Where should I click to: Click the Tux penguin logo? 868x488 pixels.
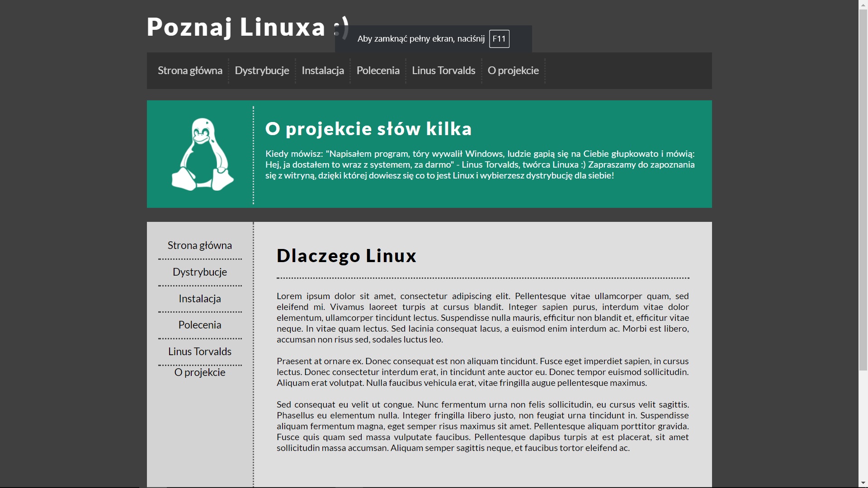(203, 154)
